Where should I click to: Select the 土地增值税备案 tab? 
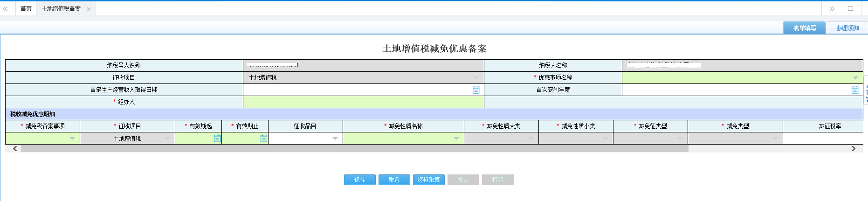(61, 9)
